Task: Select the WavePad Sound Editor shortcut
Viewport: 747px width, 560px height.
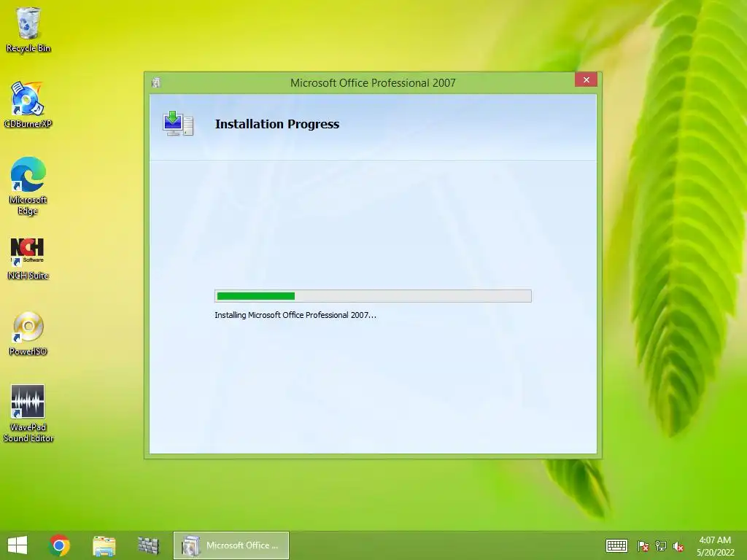Action: pyautogui.click(x=28, y=413)
